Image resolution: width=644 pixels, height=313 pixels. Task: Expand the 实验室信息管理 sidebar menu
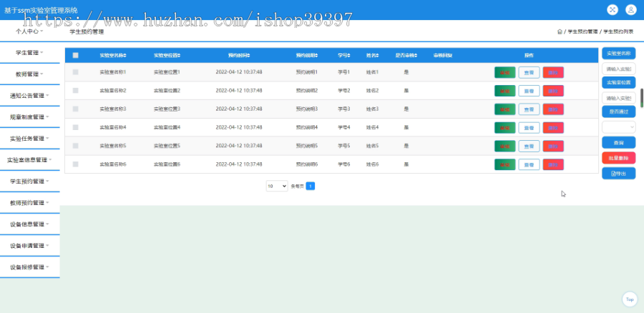[x=29, y=160]
